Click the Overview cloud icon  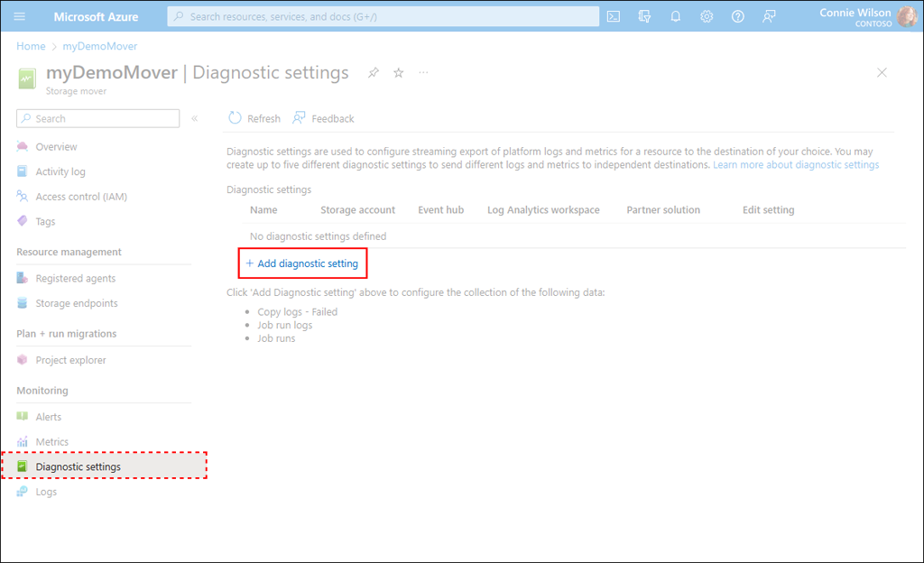pyautogui.click(x=23, y=147)
